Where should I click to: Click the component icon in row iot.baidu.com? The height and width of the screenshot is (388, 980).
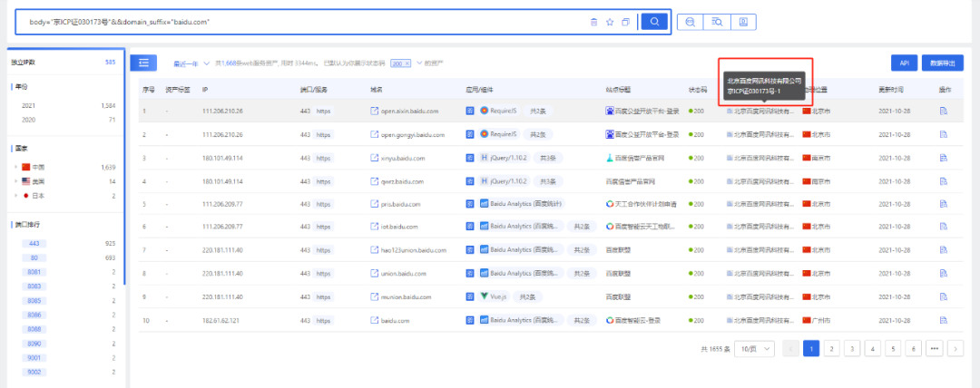point(470,227)
